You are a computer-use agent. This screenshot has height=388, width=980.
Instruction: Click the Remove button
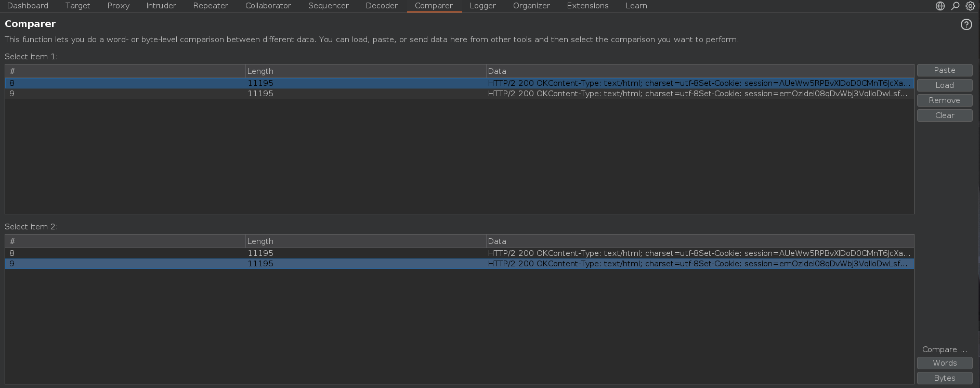click(944, 100)
